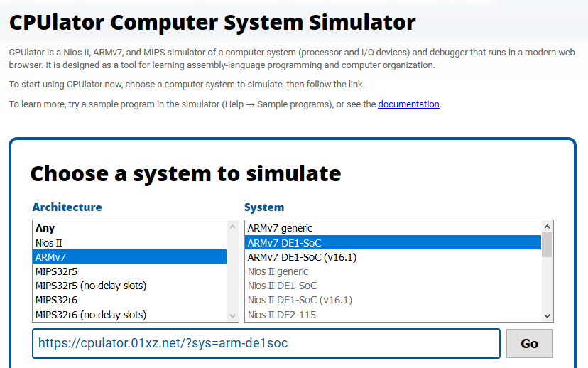The width and height of the screenshot is (588, 368).
Task: Choose the MIPS32r6 architecture
Action: pos(129,300)
